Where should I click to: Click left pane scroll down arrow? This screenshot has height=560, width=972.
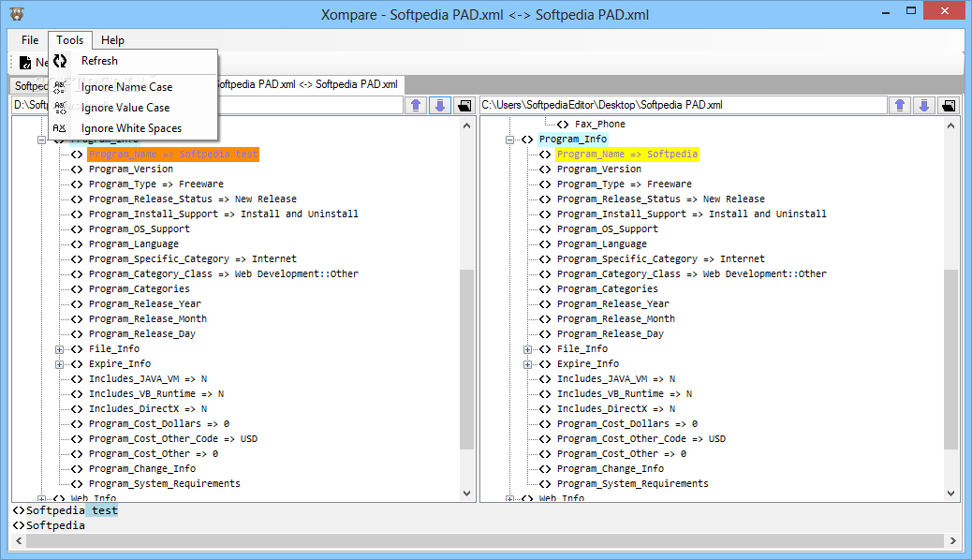click(x=466, y=494)
